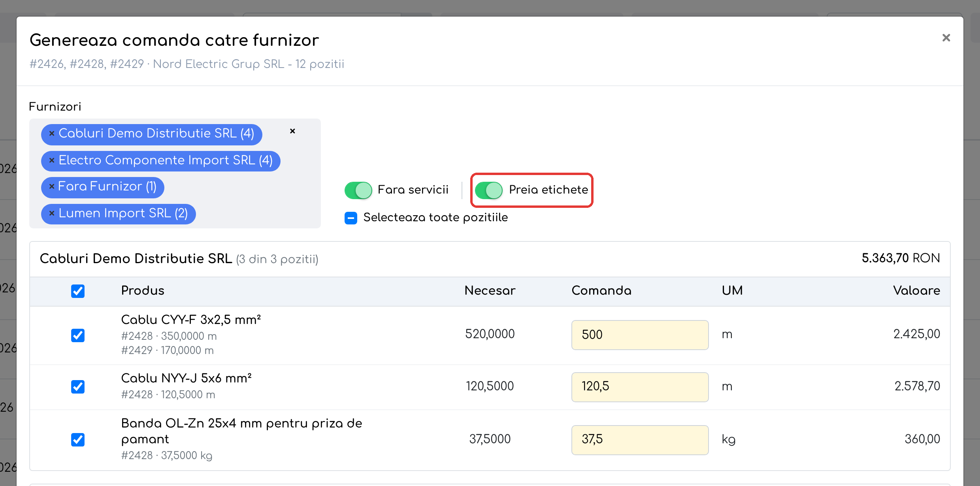Click Cabluri Demo Distributie SRL section title
980x486 pixels.
(x=136, y=259)
